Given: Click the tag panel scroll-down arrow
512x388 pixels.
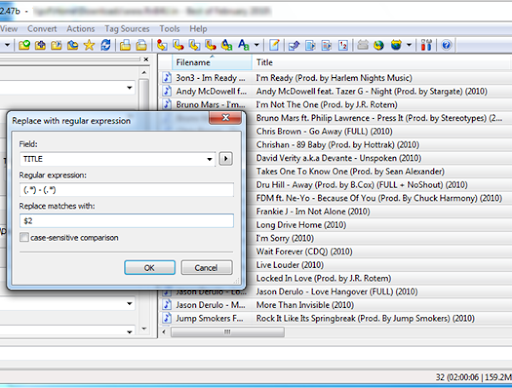Looking at the screenshot, I should [144, 329].
